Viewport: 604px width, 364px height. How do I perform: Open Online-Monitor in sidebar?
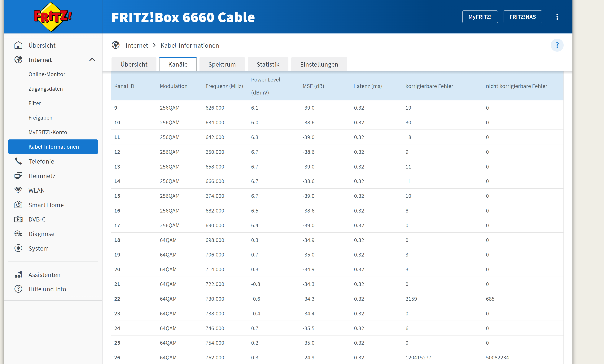[x=47, y=74]
